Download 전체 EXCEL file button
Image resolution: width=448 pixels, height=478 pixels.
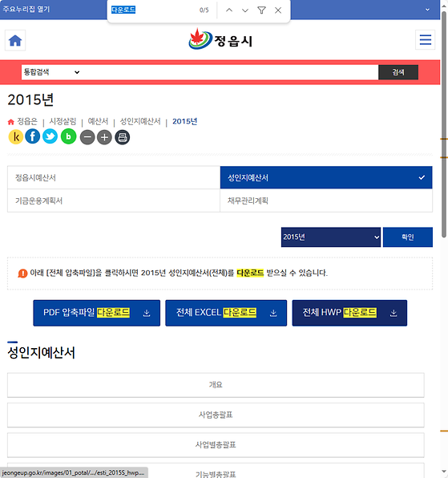226,313
